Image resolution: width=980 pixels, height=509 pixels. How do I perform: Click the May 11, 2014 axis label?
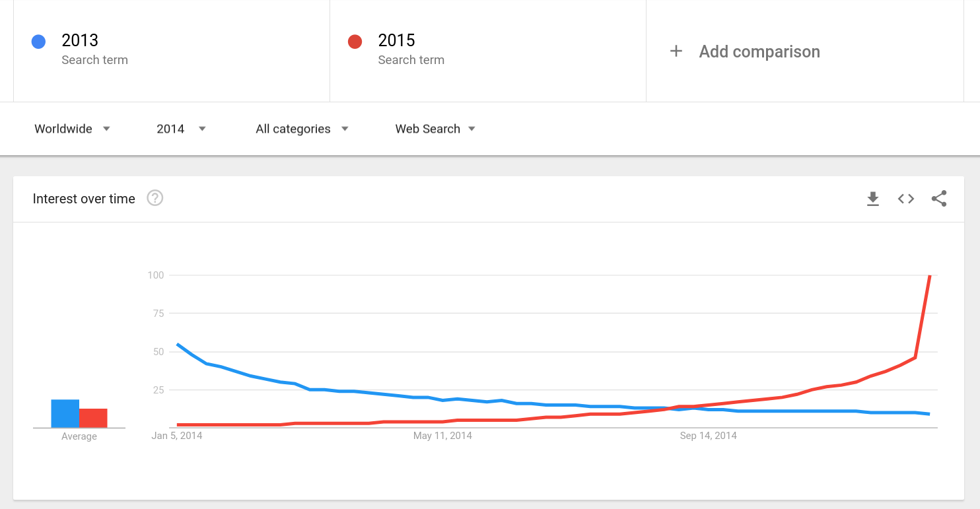[x=442, y=436]
